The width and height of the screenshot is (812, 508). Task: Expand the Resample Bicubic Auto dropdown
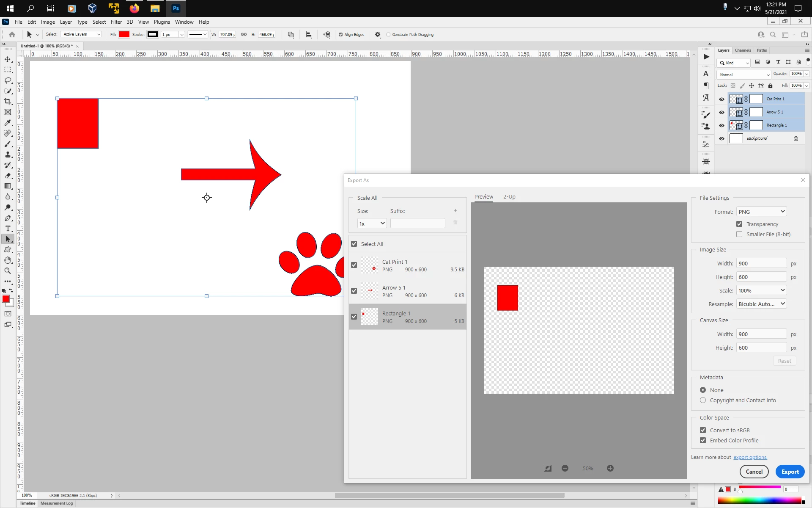tap(761, 304)
